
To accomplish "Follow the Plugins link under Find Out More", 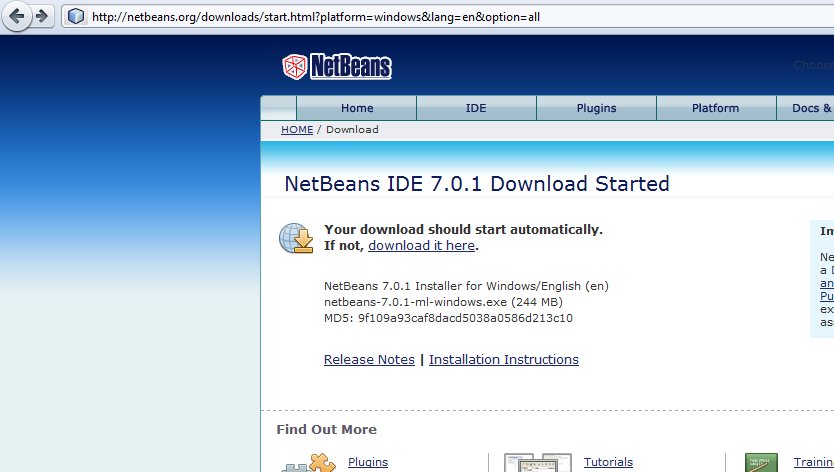I will (367, 462).
